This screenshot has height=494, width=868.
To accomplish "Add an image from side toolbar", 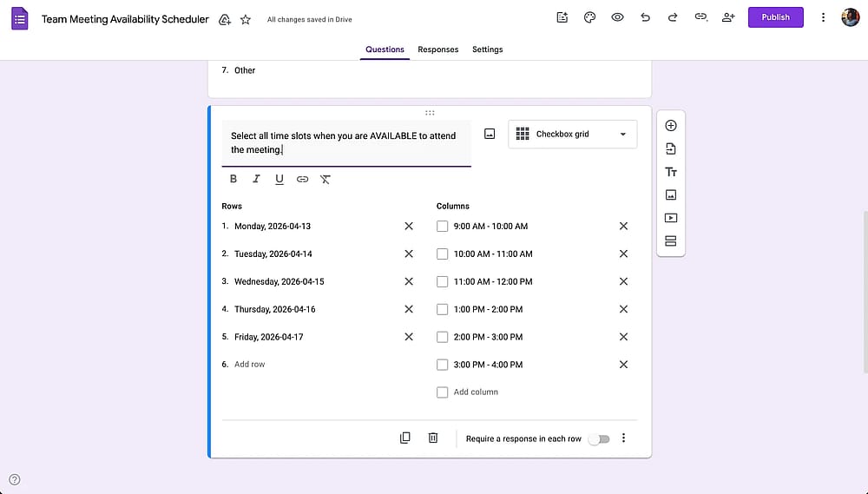I will [671, 195].
